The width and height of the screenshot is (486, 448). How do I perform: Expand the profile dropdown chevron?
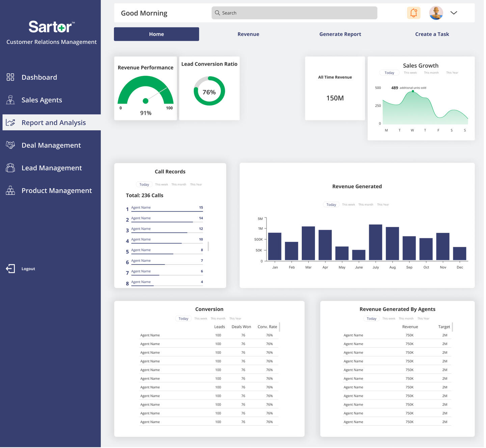coord(454,13)
